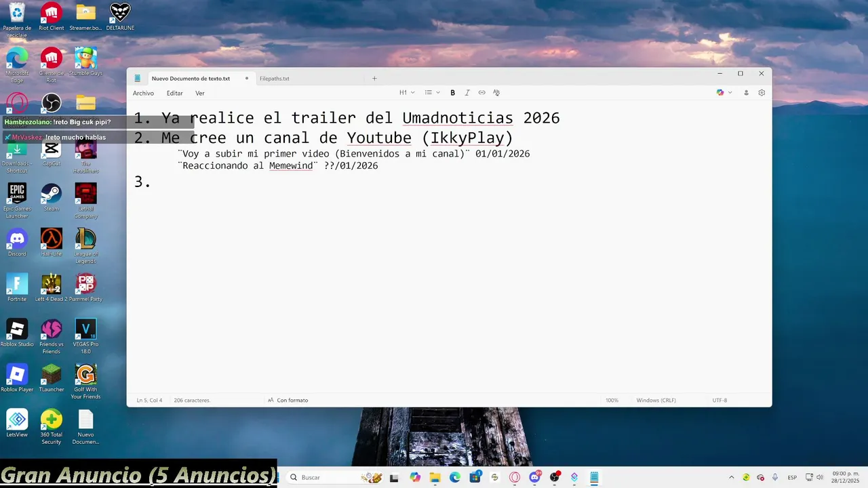Launch Steam from the desktop
The image size is (868, 488).
click(x=51, y=197)
